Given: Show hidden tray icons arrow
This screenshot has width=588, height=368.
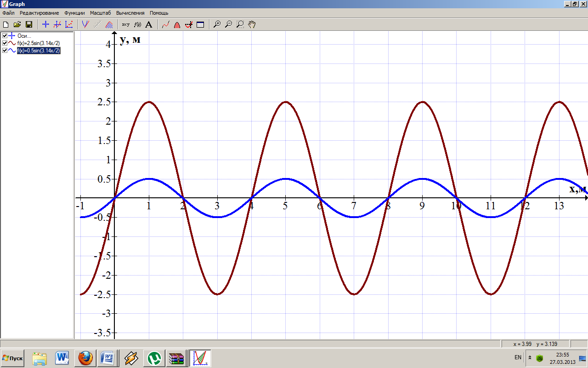Looking at the screenshot, I should coord(529,357).
